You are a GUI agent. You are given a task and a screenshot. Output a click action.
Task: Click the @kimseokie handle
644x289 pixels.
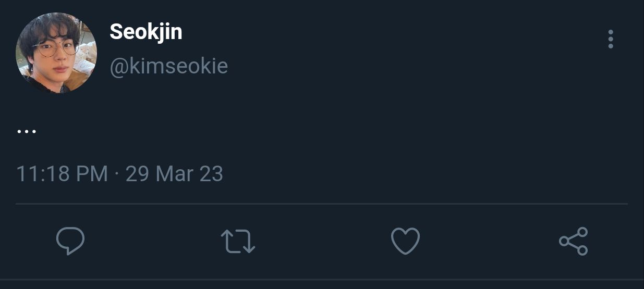point(169,67)
